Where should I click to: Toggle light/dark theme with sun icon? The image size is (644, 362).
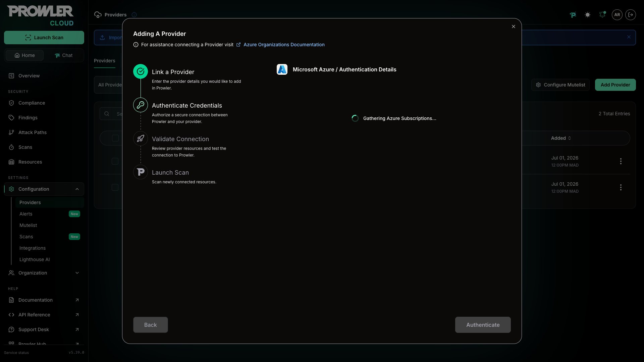588,15
